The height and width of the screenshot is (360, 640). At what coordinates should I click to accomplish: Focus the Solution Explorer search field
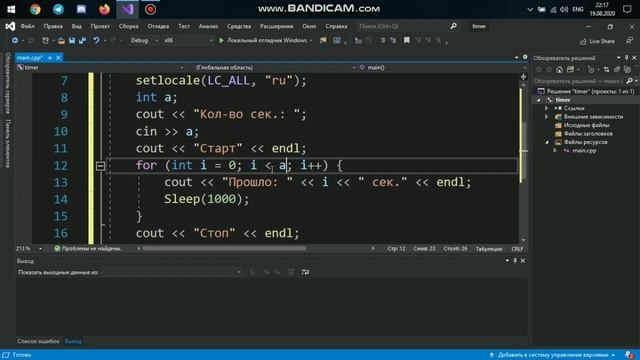point(579,81)
